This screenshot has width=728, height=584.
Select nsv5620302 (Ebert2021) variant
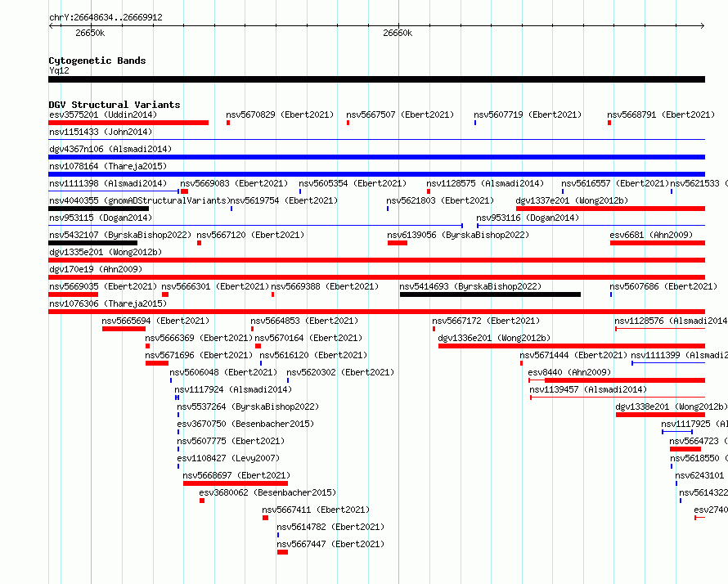pos(340,372)
